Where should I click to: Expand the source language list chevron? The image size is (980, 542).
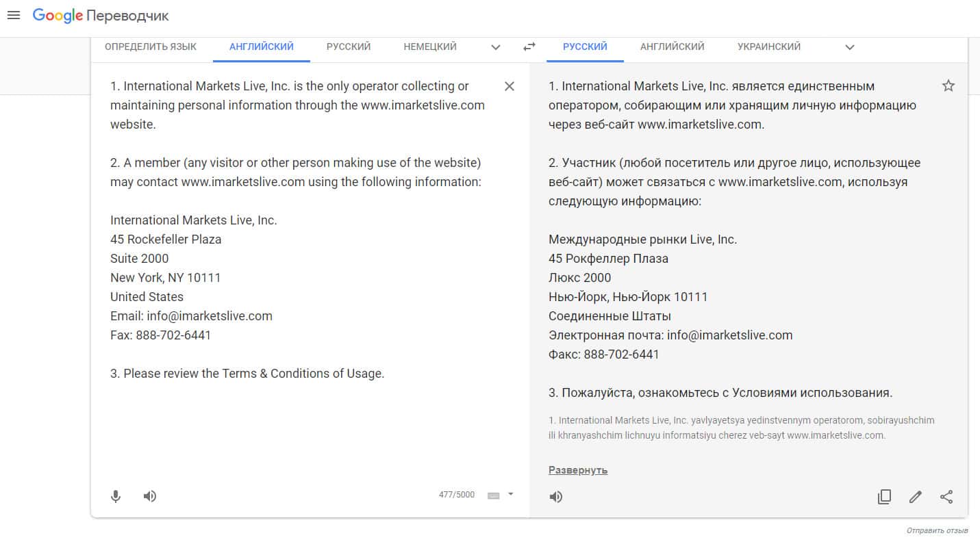coord(496,47)
